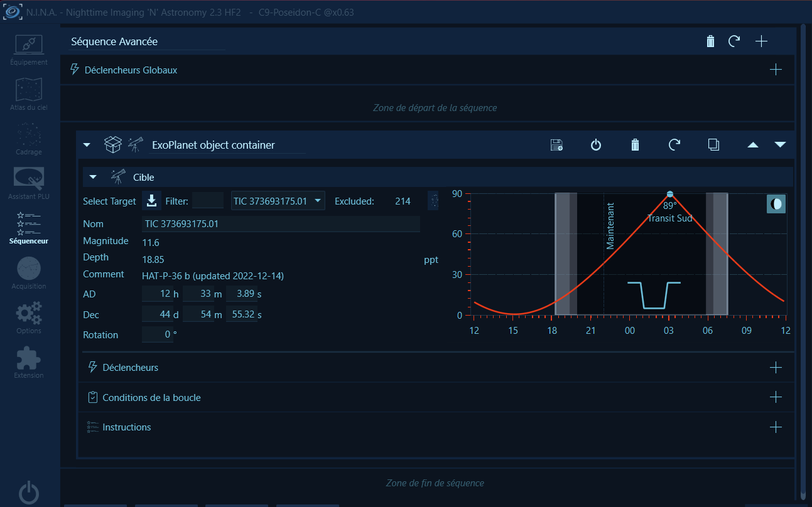Image resolution: width=812 pixels, height=507 pixels.
Task: Click the Maintenant line label on the chart
Action: click(610, 226)
